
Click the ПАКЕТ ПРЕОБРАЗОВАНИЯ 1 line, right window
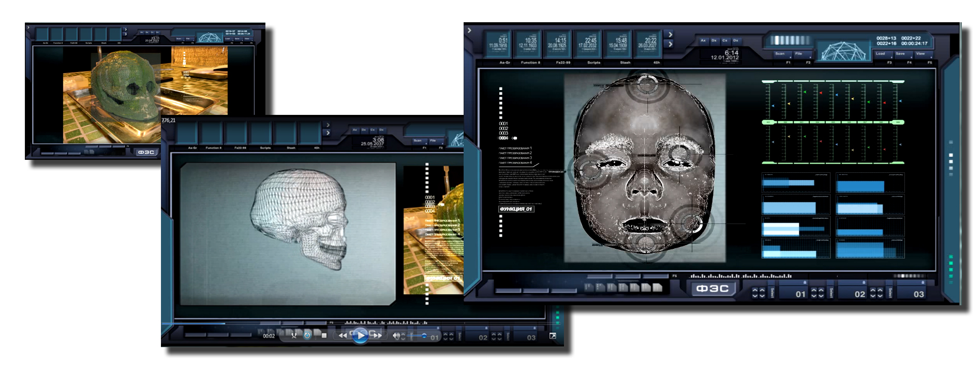[515, 148]
